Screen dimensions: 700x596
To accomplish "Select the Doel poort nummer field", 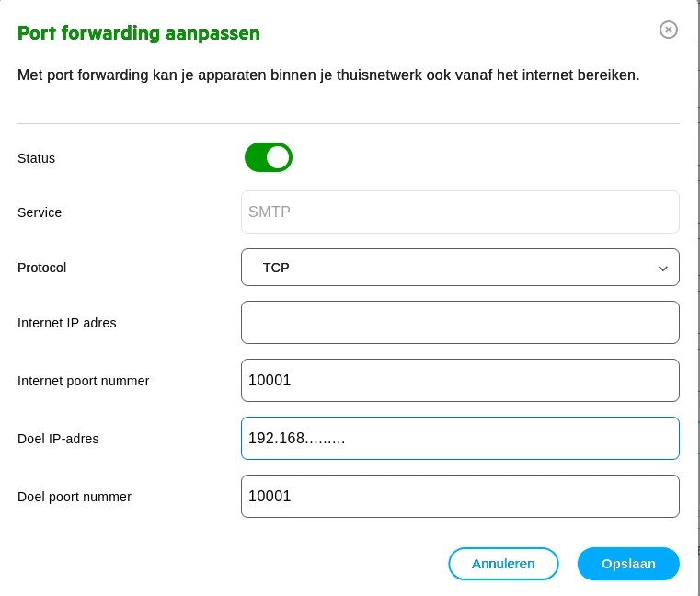I will click(459, 497).
